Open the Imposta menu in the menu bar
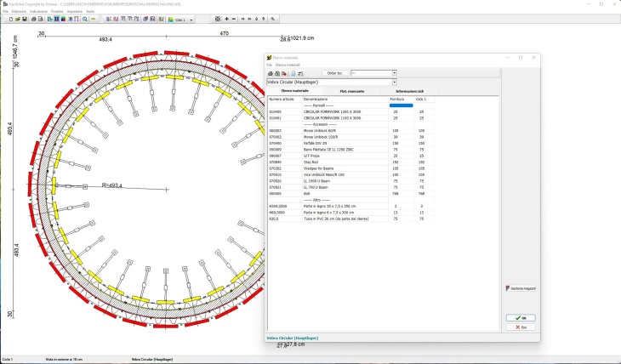This screenshot has width=621, height=364. tap(75, 11)
